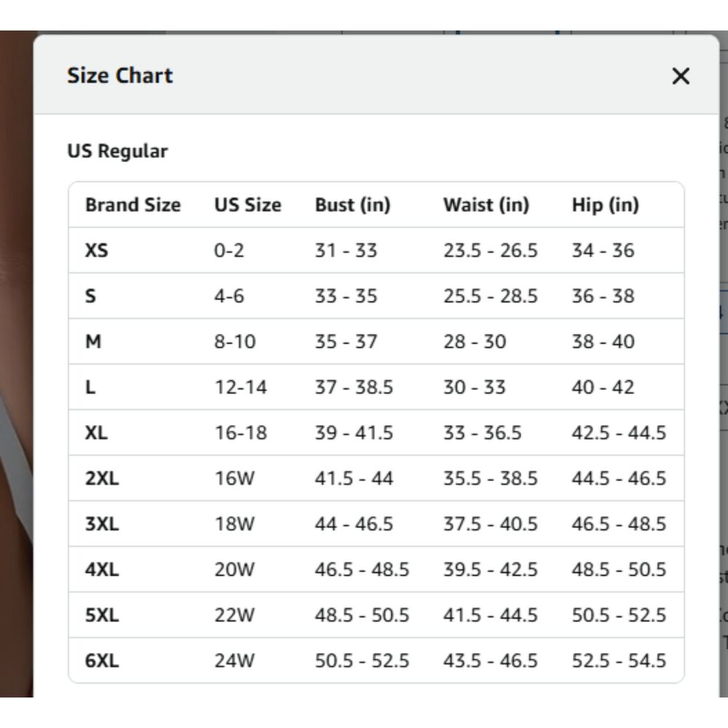Select the 20W US size cell
This screenshot has height=728, width=728.
tap(234, 569)
